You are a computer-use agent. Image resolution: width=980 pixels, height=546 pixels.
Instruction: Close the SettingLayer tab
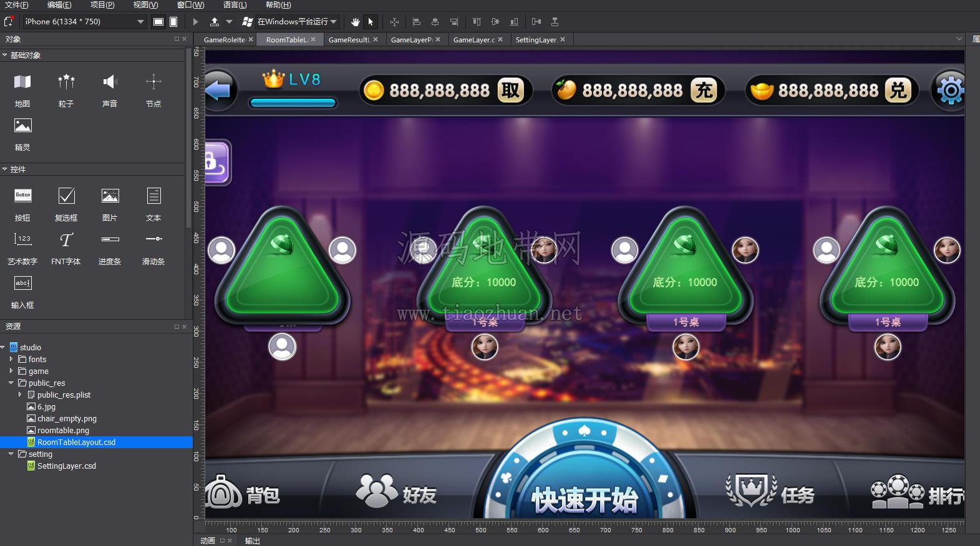tap(563, 39)
